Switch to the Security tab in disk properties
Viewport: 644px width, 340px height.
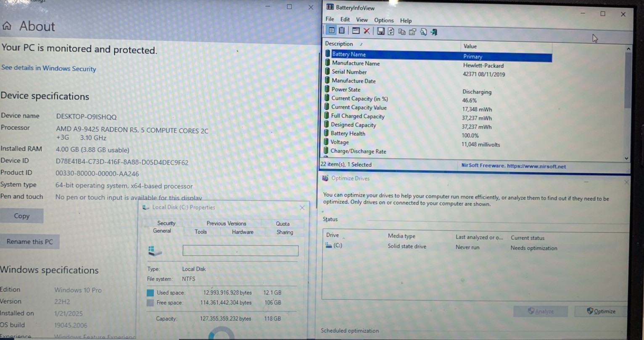coord(166,223)
